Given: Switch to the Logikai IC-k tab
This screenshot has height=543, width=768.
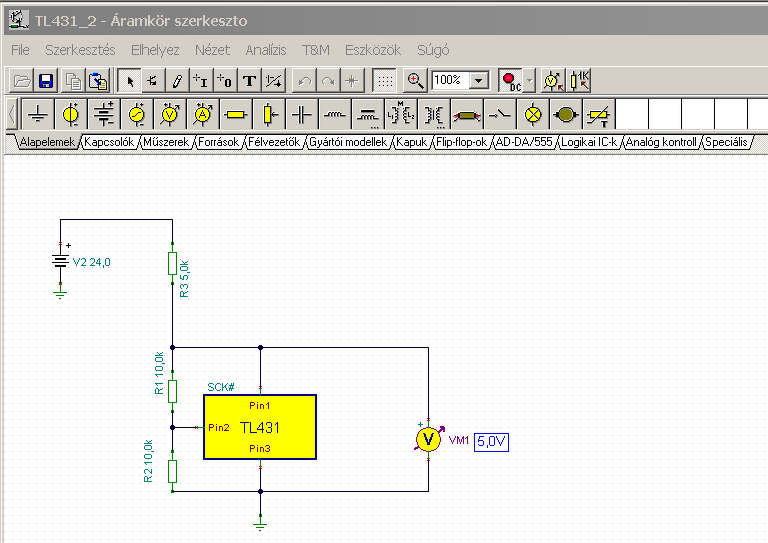Looking at the screenshot, I should 589,142.
